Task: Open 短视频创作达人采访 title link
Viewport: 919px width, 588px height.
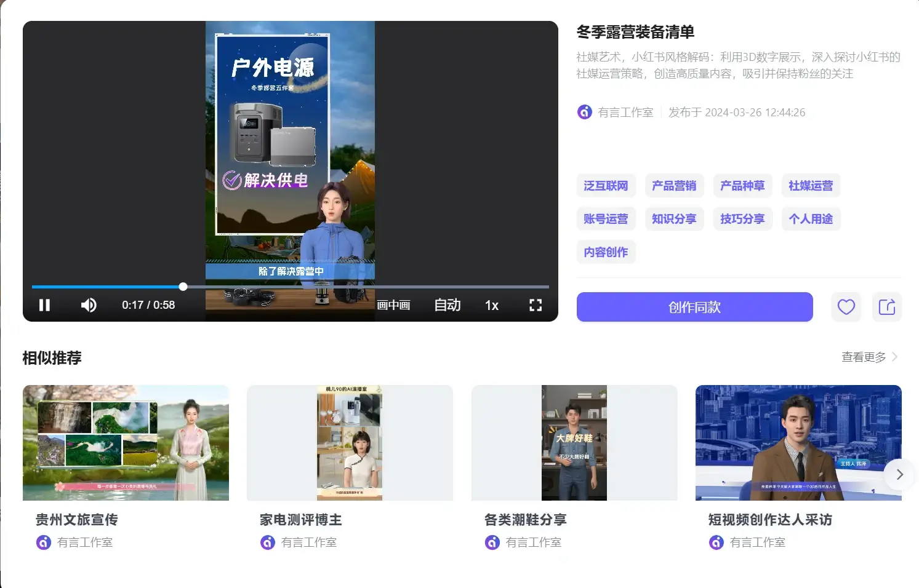Action: pyautogui.click(x=770, y=520)
